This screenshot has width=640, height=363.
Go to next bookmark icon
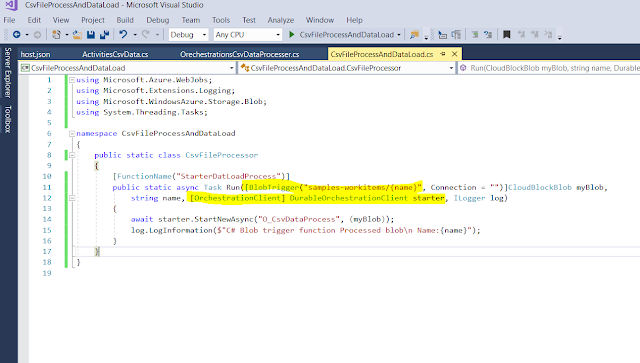(x=534, y=35)
